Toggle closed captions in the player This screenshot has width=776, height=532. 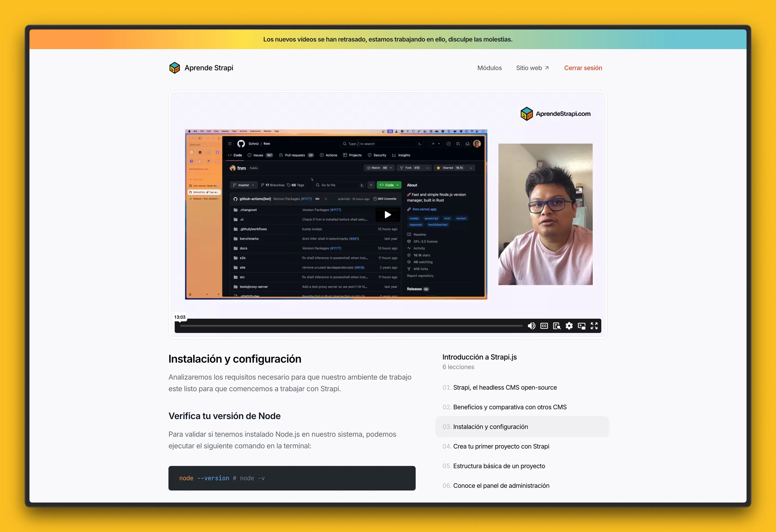(544, 326)
